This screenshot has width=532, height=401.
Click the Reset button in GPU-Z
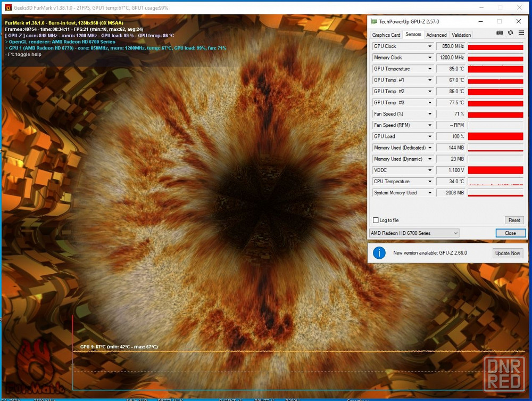tap(514, 220)
